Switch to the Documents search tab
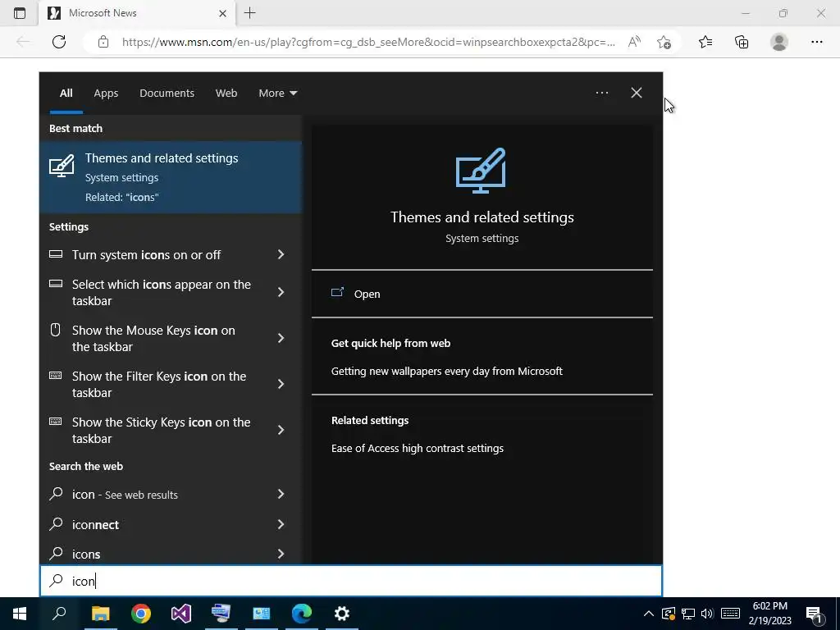This screenshot has height=630, width=840. point(167,94)
